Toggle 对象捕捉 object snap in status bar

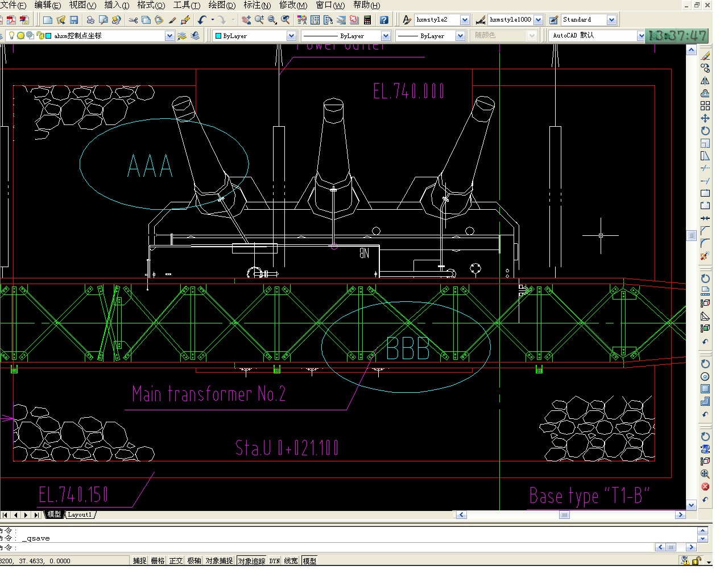(220, 561)
